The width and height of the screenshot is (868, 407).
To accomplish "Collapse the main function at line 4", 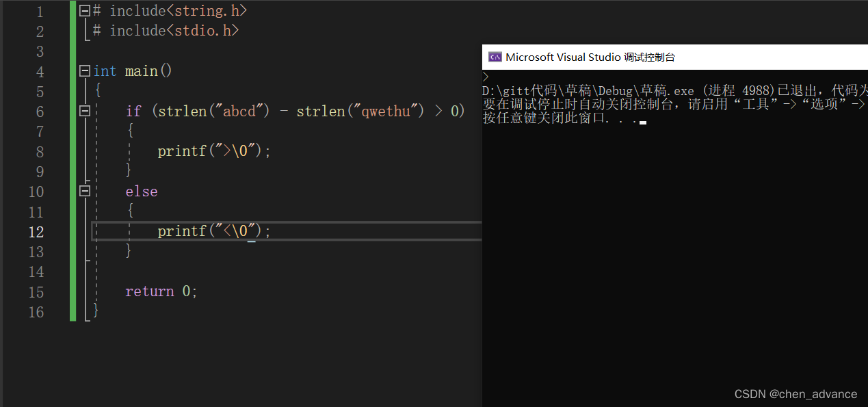I will click(x=85, y=71).
